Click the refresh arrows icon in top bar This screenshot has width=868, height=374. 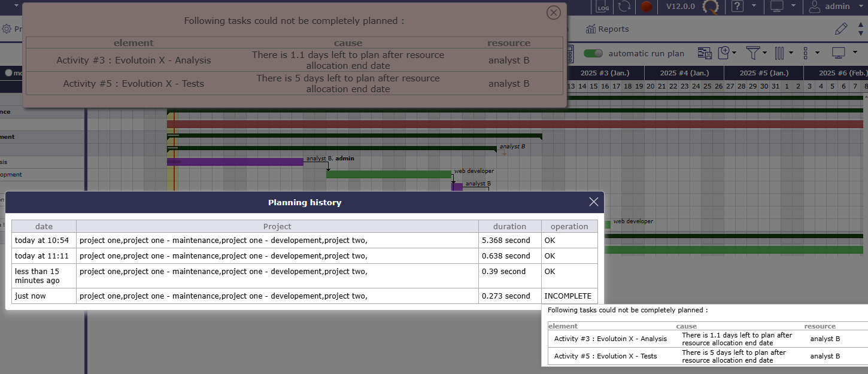point(624,7)
